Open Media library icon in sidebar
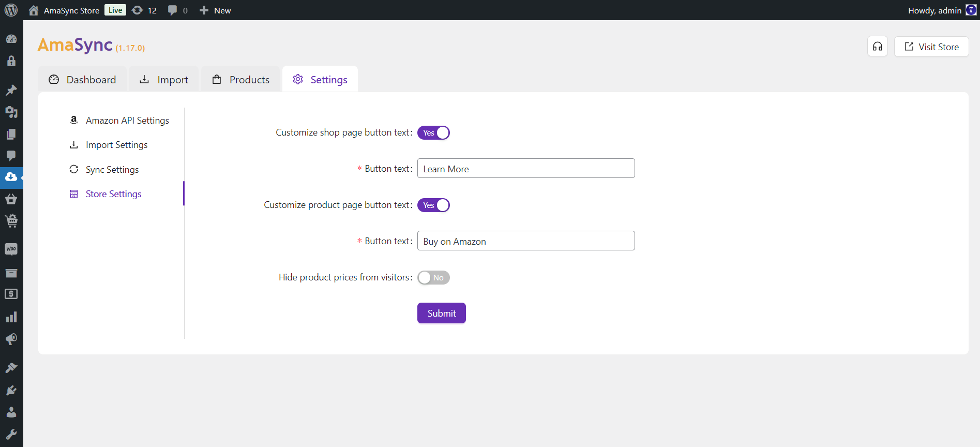The width and height of the screenshot is (980, 447). pyautogui.click(x=11, y=112)
